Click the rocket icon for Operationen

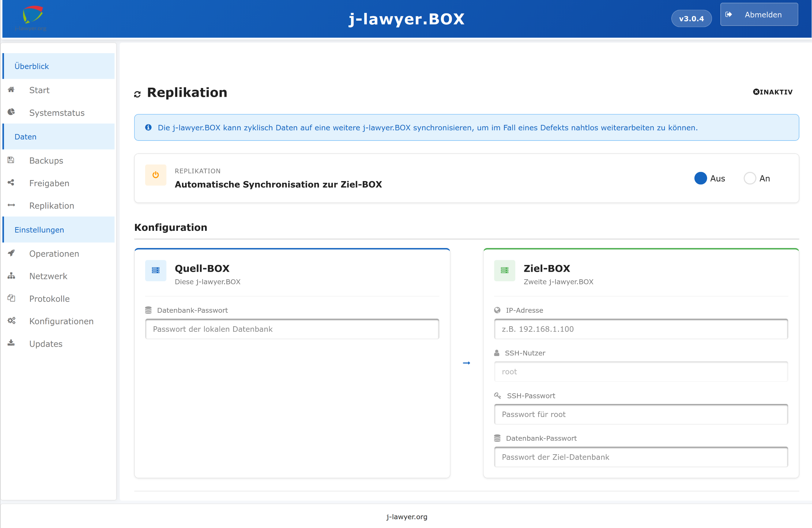tap(11, 253)
